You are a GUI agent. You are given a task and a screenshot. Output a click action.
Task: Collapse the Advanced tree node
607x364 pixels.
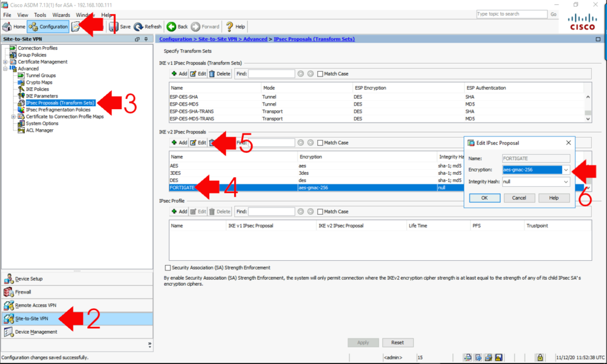5,69
